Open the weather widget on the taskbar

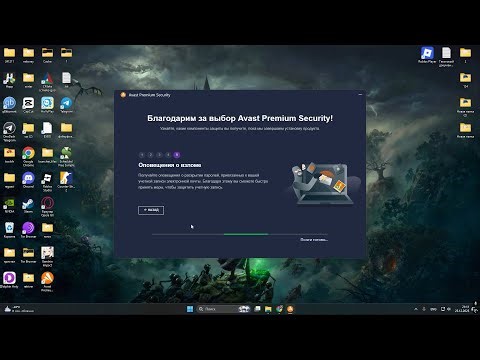tap(19, 309)
